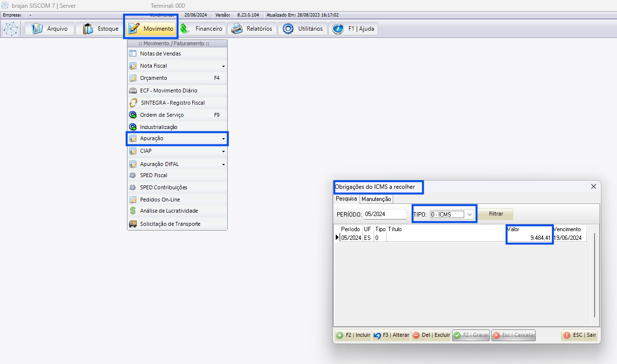
Task: Click the network globe icon in toolbar
Action: (x=11, y=29)
